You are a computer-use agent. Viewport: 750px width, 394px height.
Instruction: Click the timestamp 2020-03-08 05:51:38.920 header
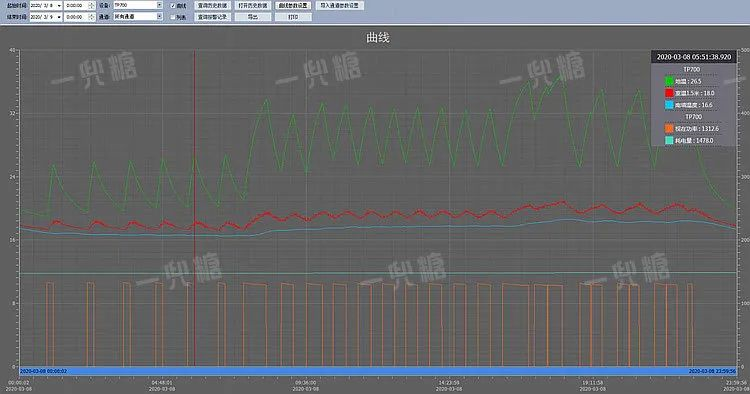[694, 57]
